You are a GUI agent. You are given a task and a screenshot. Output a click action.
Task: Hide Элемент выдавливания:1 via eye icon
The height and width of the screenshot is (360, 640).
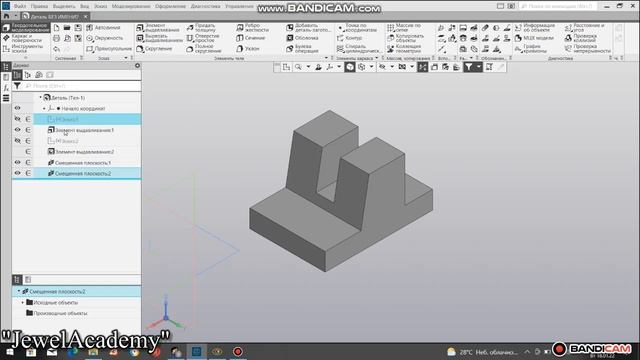[x=18, y=130]
